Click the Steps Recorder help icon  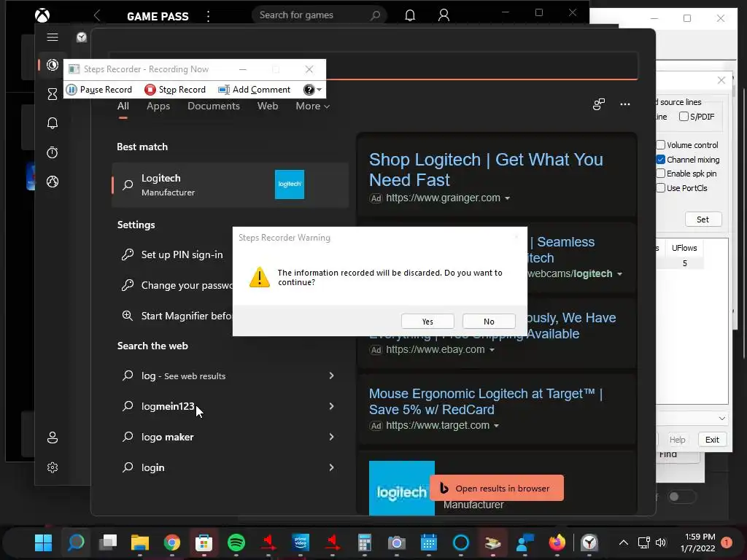309,90
